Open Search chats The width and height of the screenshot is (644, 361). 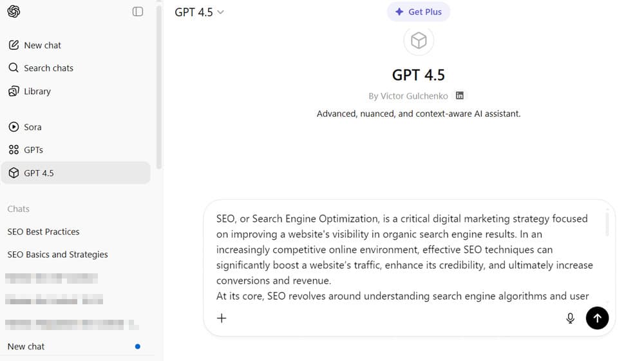(48, 68)
